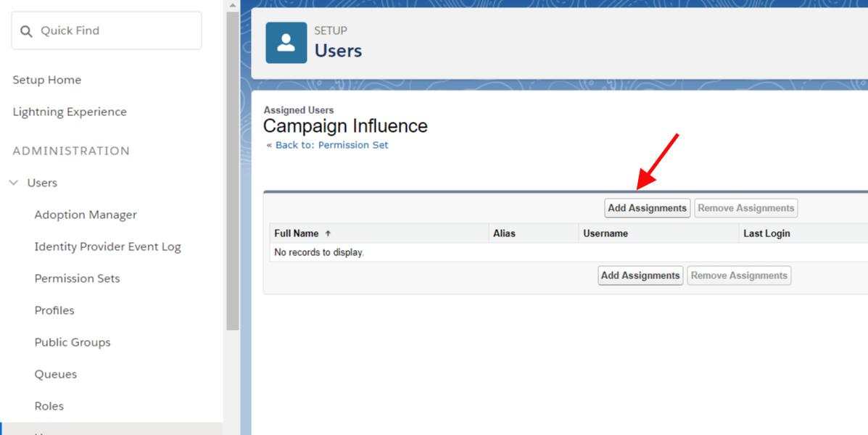
Task: Click the bottom Add Assignments button
Action: point(640,275)
